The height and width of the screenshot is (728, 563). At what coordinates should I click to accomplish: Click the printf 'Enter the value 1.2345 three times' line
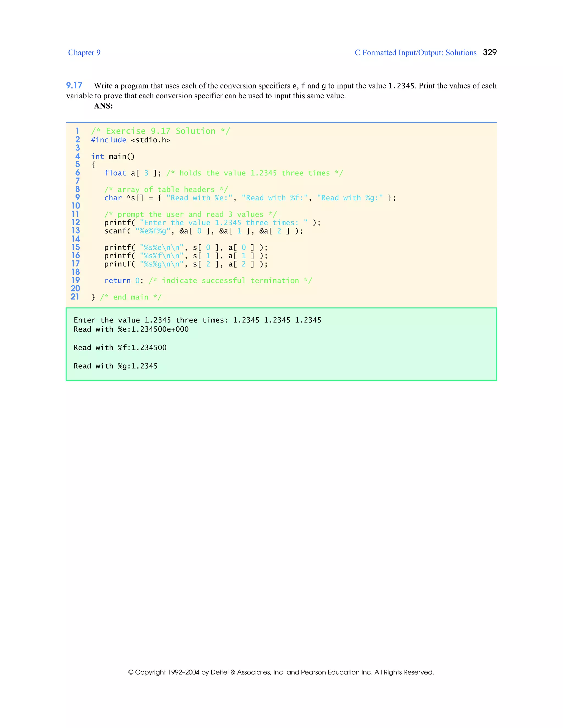coord(212,223)
